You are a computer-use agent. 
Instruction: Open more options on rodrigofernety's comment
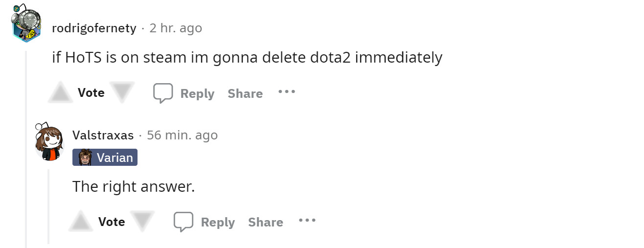click(x=286, y=91)
